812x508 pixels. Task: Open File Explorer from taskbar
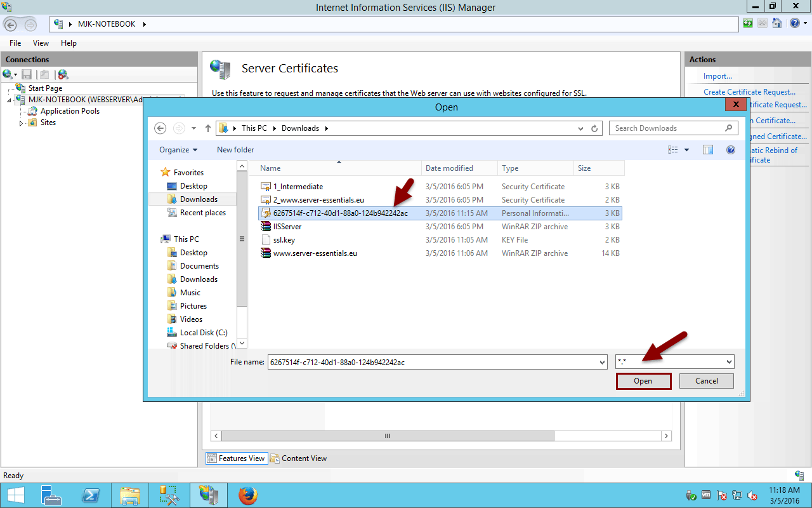(130, 495)
